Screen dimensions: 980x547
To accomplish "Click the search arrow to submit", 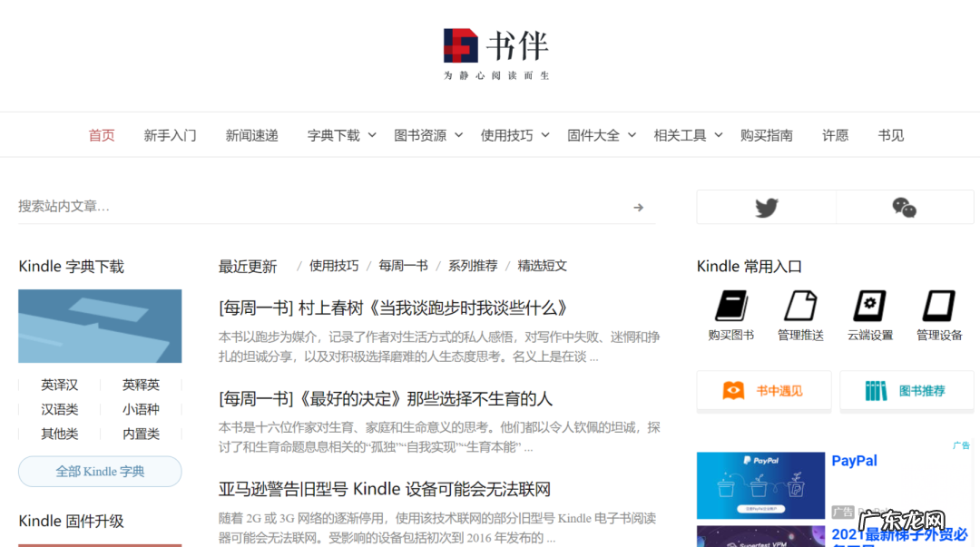I will (x=638, y=207).
